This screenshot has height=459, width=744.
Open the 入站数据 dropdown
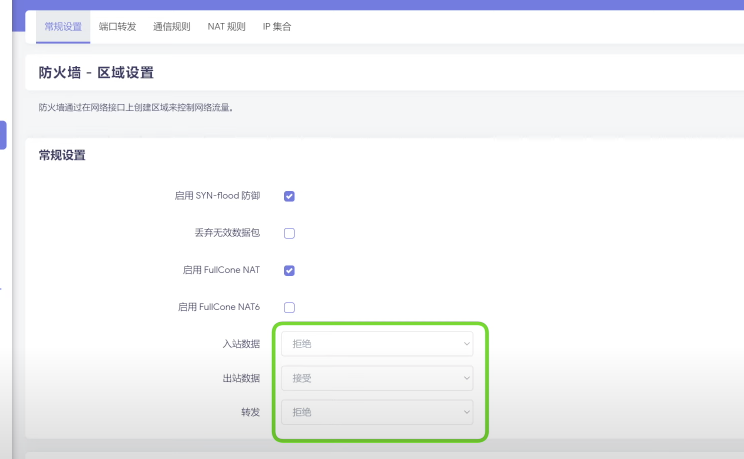(x=382, y=344)
